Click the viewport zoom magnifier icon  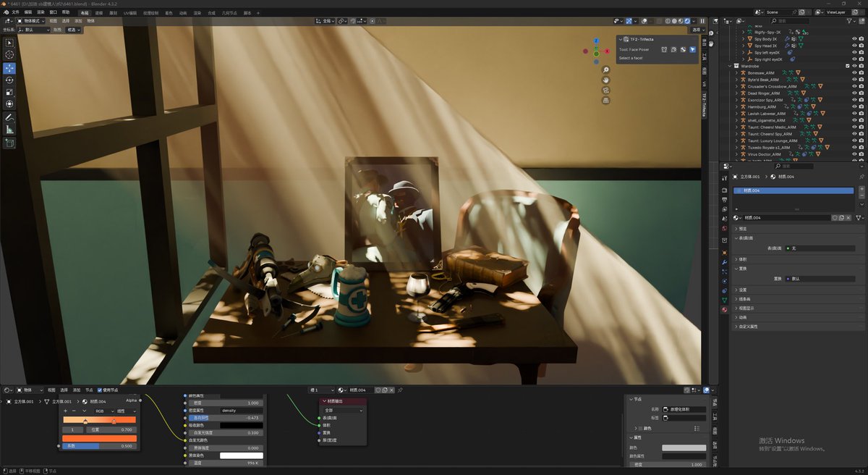[606, 70]
